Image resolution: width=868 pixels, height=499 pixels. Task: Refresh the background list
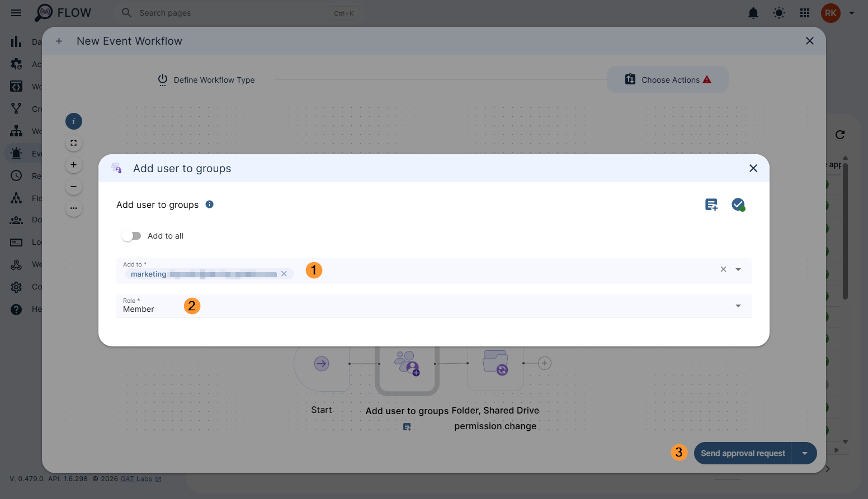840,135
